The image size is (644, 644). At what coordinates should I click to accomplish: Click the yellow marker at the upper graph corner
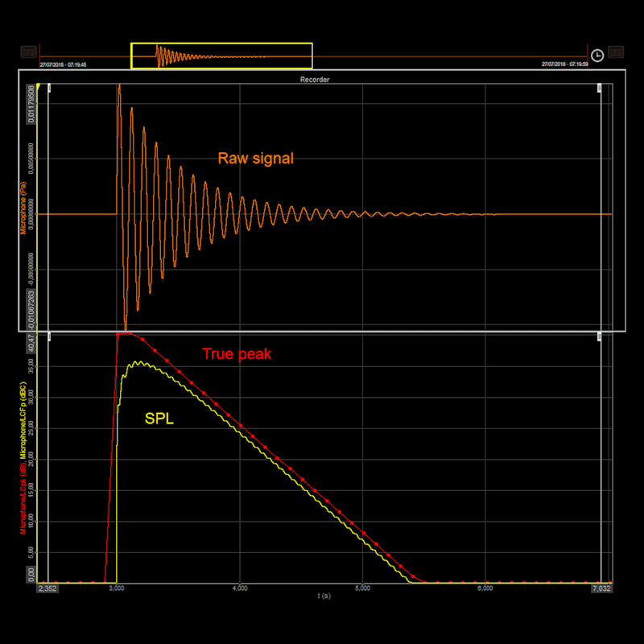tap(38, 86)
